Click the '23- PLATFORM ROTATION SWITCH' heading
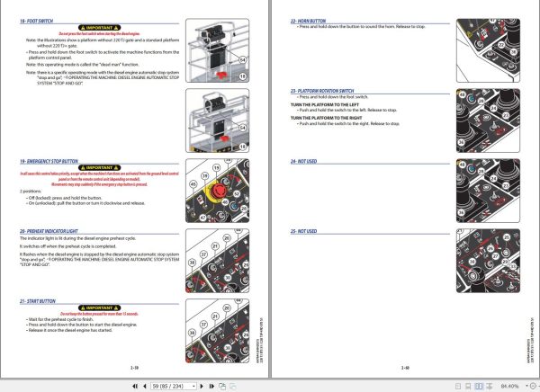Image resolution: width=540 pixels, height=392 pixels. click(x=322, y=91)
